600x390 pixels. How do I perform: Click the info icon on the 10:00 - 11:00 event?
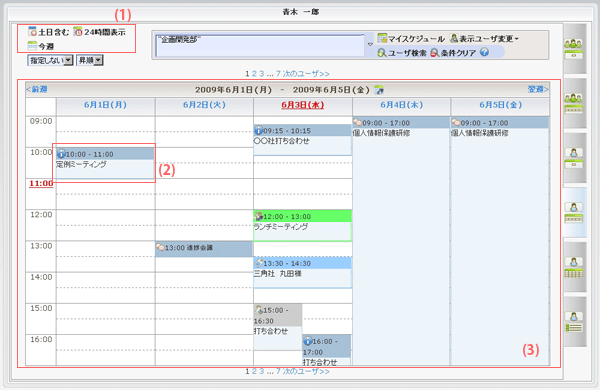click(61, 154)
